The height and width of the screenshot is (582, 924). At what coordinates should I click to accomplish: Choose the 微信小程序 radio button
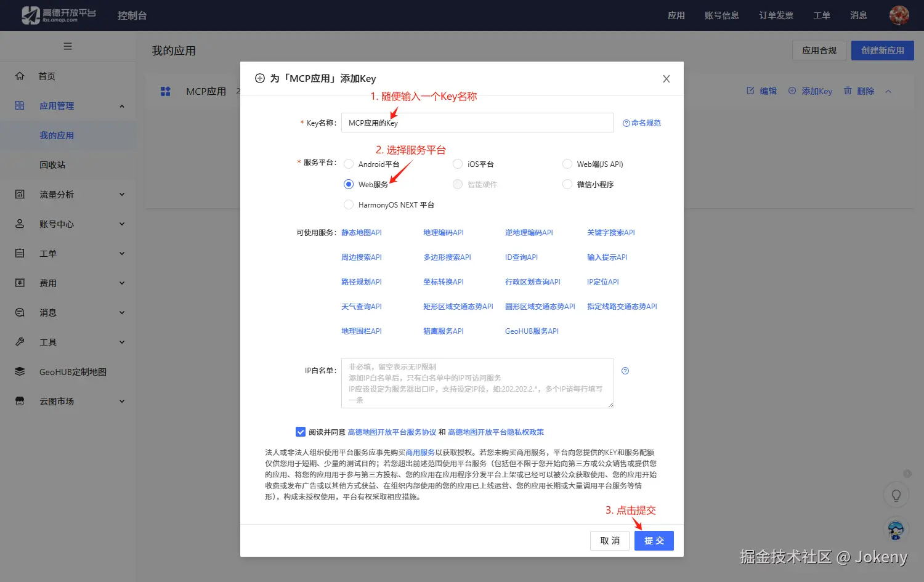[x=567, y=184]
